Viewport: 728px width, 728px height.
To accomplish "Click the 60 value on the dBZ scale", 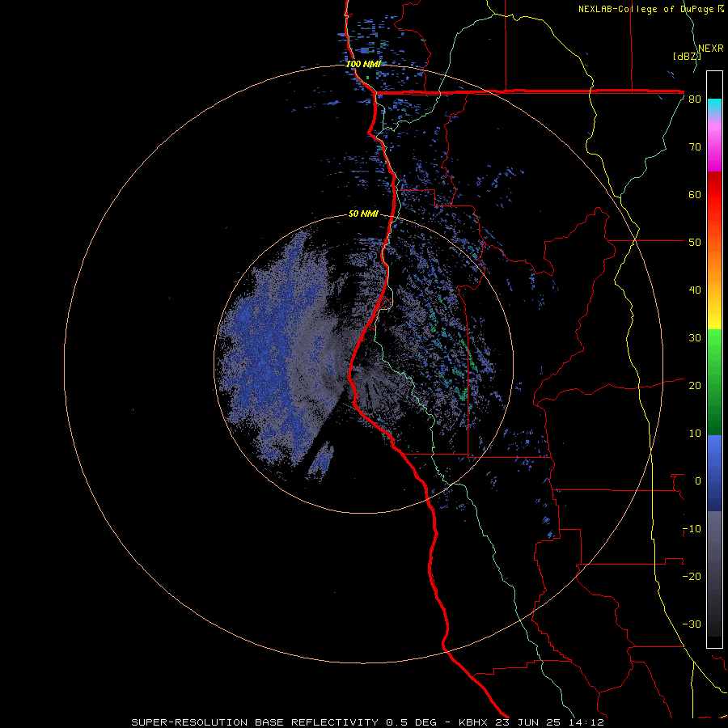I will point(695,194).
